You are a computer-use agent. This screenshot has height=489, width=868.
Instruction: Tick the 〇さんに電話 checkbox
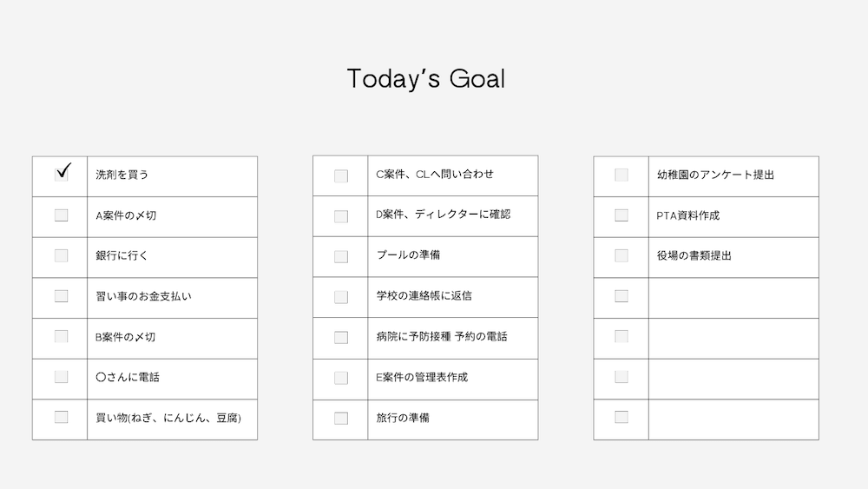(x=62, y=377)
